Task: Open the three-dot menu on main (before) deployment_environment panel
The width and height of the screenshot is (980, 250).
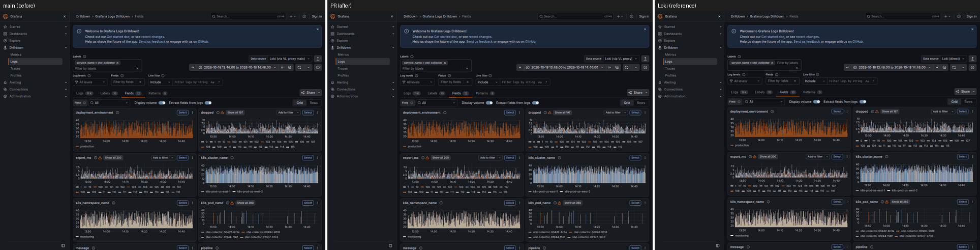Action: point(193,113)
